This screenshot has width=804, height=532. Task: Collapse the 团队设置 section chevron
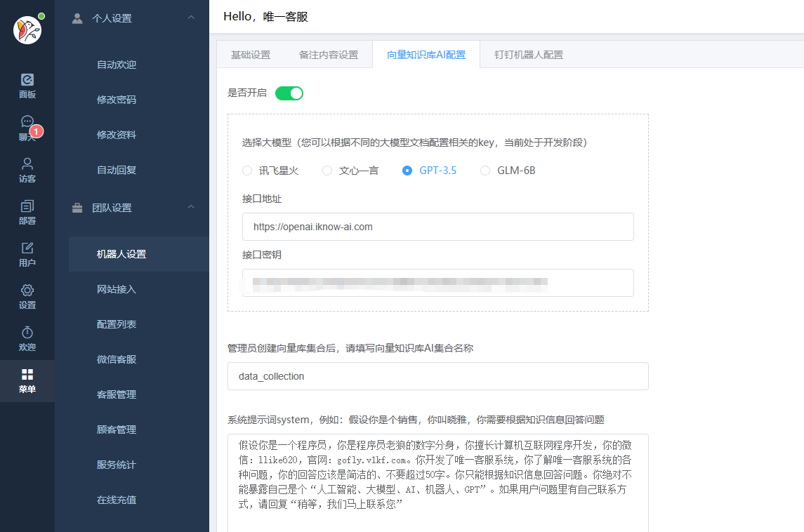(191, 207)
